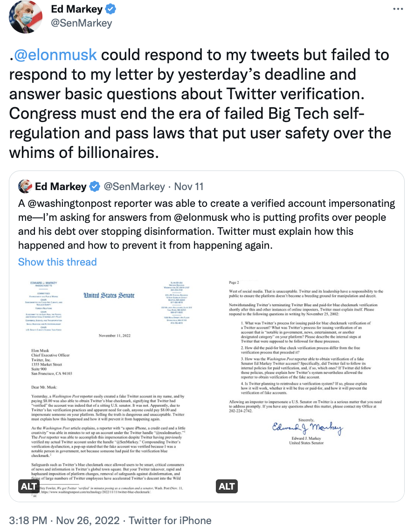Open the quoted tweet text about washingtonpost reporter
The height and width of the screenshot is (532, 414).
tap(207, 224)
